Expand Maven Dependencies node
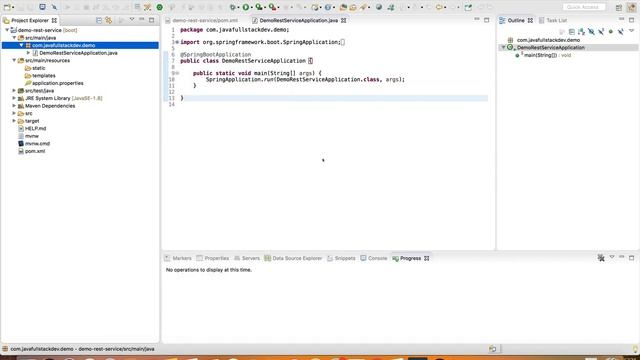Image resolution: width=640 pixels, height=360 pixels. (14, 106)
